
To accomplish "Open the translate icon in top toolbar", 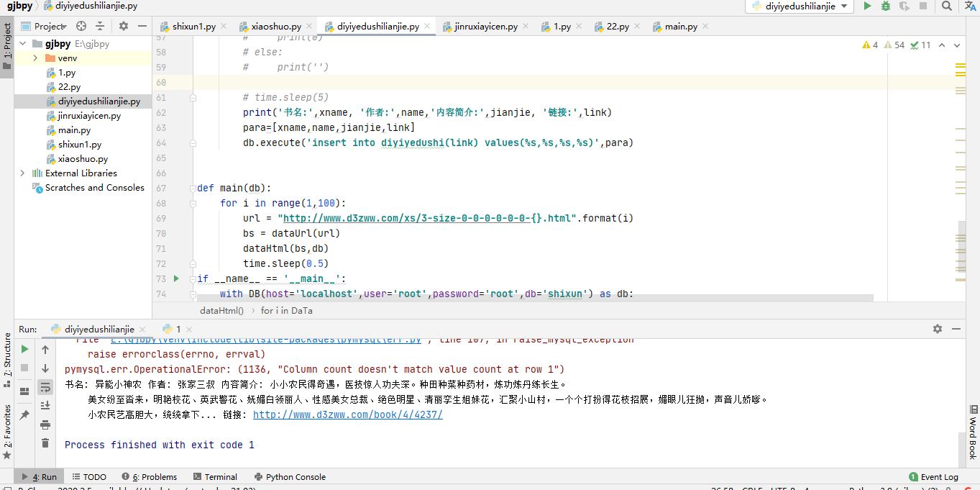I will tap(970, 6).
